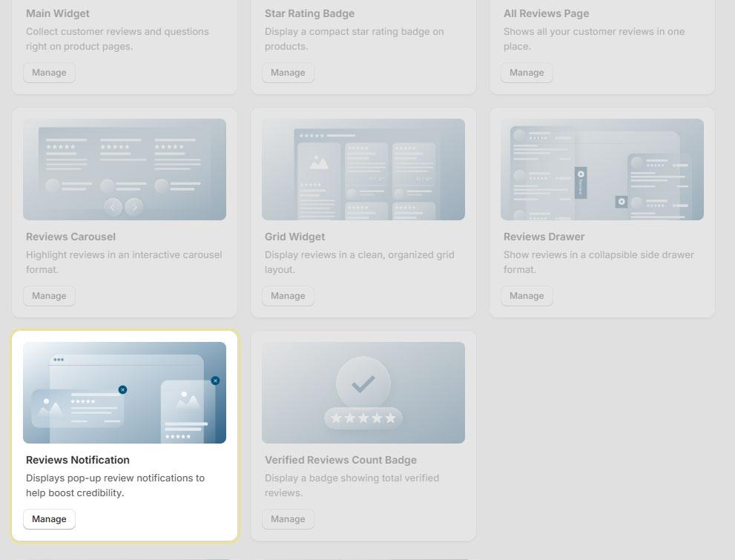Select the Grid Widget preview image

(363, 169)
